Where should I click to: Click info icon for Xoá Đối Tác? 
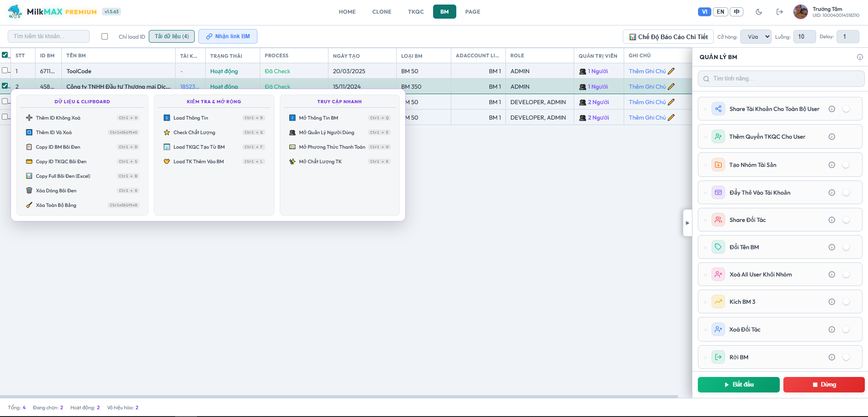click(x=832, y=330)
